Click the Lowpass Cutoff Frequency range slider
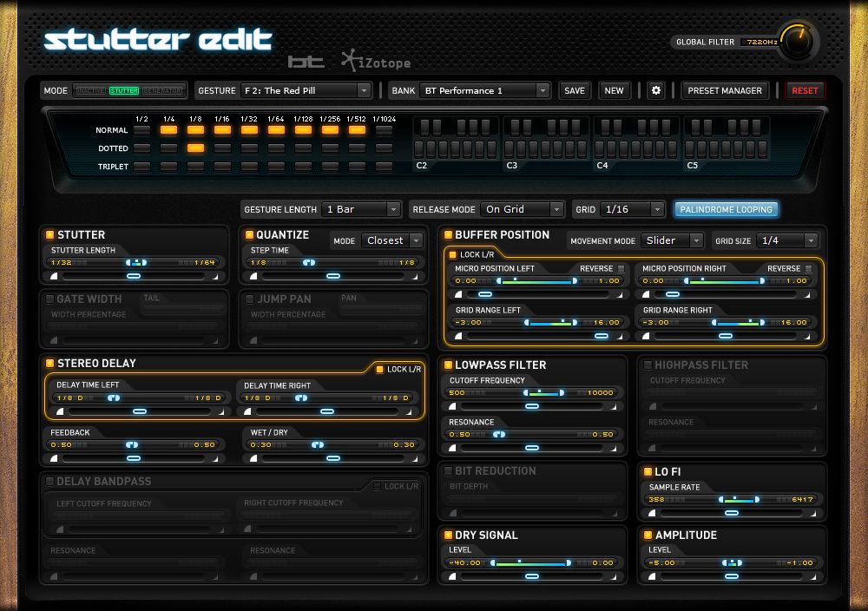 pos(543,393)
